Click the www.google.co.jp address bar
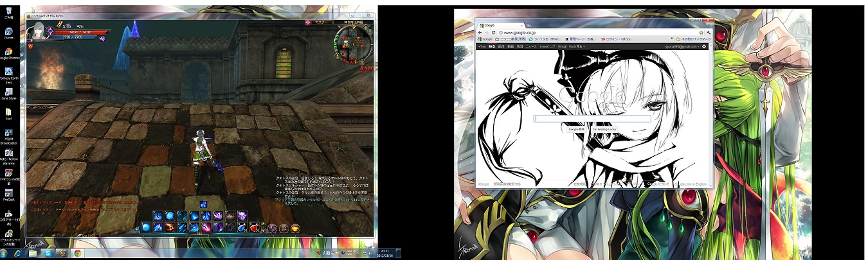The height and width of the screenshot is (260, 868). [598, 32]
